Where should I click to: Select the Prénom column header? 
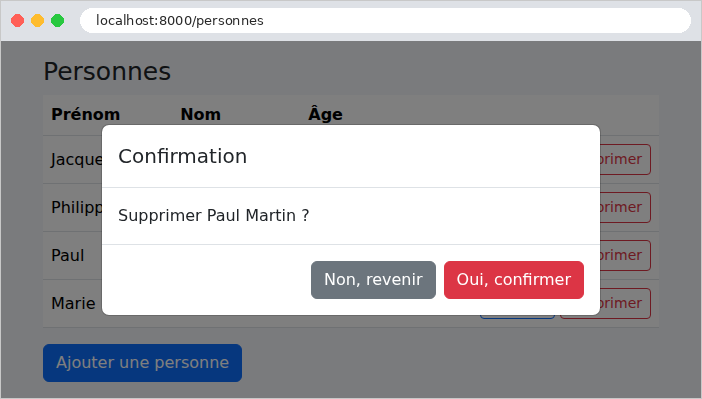(x=86, y=114)
